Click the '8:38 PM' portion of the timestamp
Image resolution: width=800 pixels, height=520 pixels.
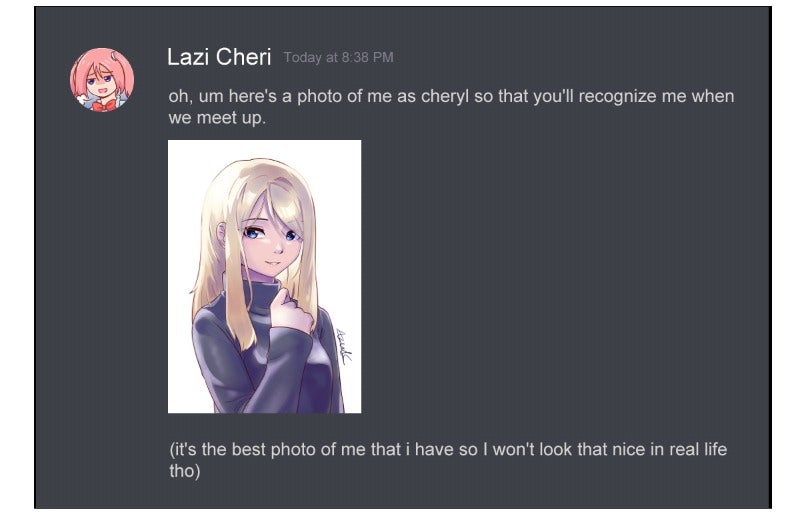coord(367,57)
